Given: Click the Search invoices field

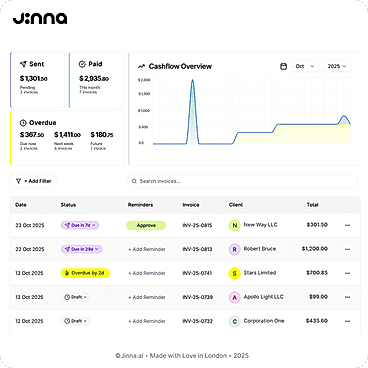Looking at the screenshot, I should click(x=243, y=181).
